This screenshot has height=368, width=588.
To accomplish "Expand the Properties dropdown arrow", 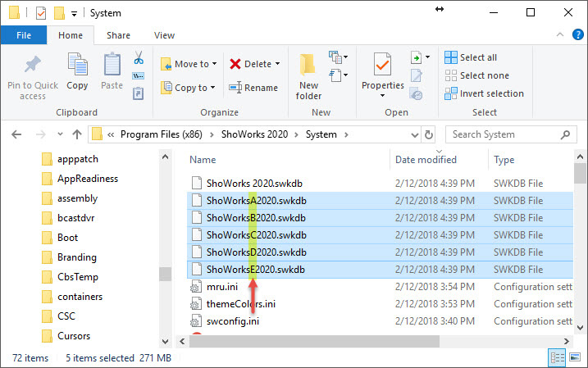I will [382, 96].
